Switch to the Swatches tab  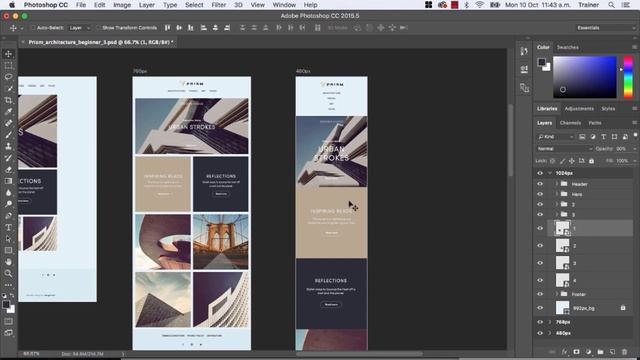click(x=567, y=47)
